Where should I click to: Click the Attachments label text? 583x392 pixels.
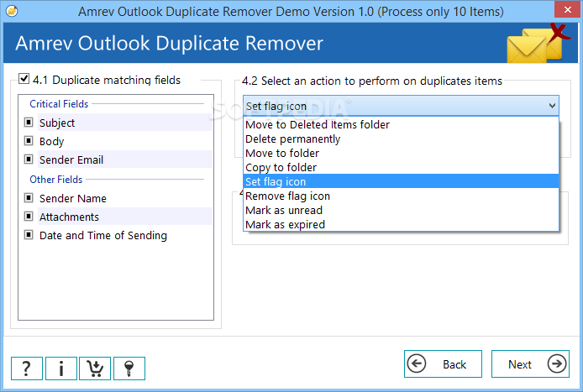[x=69, y=217]
